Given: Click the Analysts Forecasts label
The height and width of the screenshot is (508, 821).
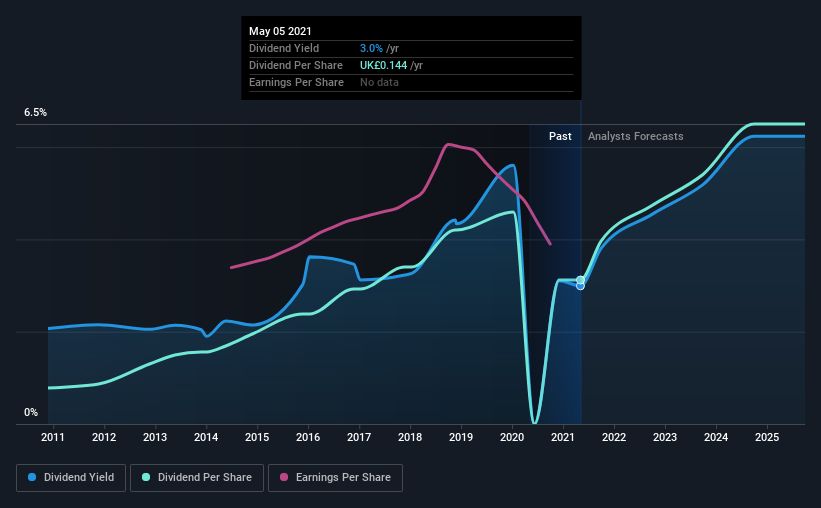Looking at the screenshot, I should [636, 136].
